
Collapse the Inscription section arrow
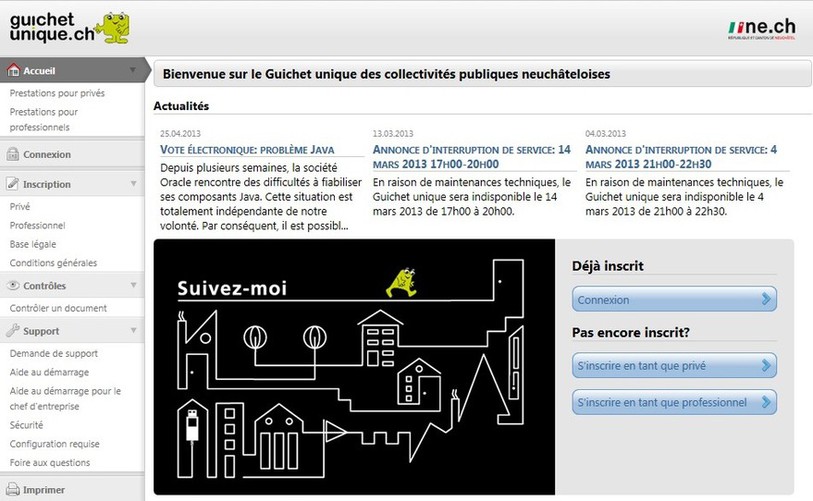coord(133,184)
